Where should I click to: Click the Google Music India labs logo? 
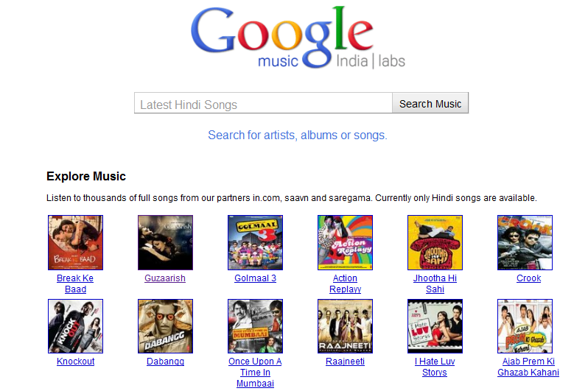pyautogui.click(x=298, y=38)
